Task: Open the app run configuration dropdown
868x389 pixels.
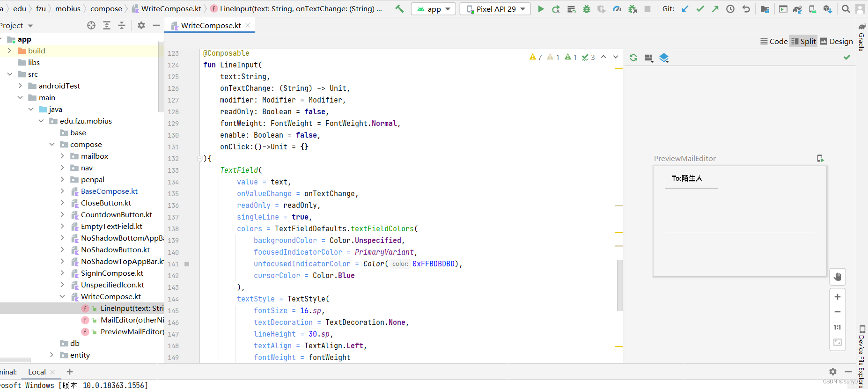Action: (x=434, y=9)
